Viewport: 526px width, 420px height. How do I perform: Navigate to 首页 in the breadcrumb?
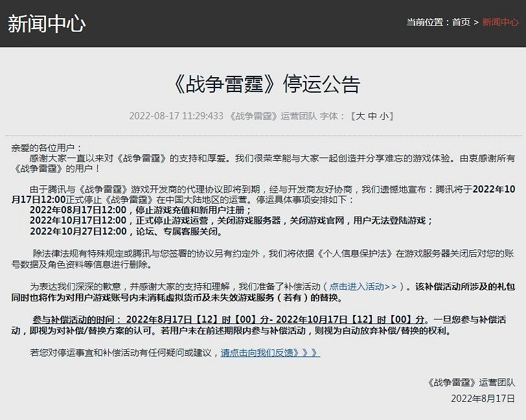pyautogui.click(x=461, y=21)
